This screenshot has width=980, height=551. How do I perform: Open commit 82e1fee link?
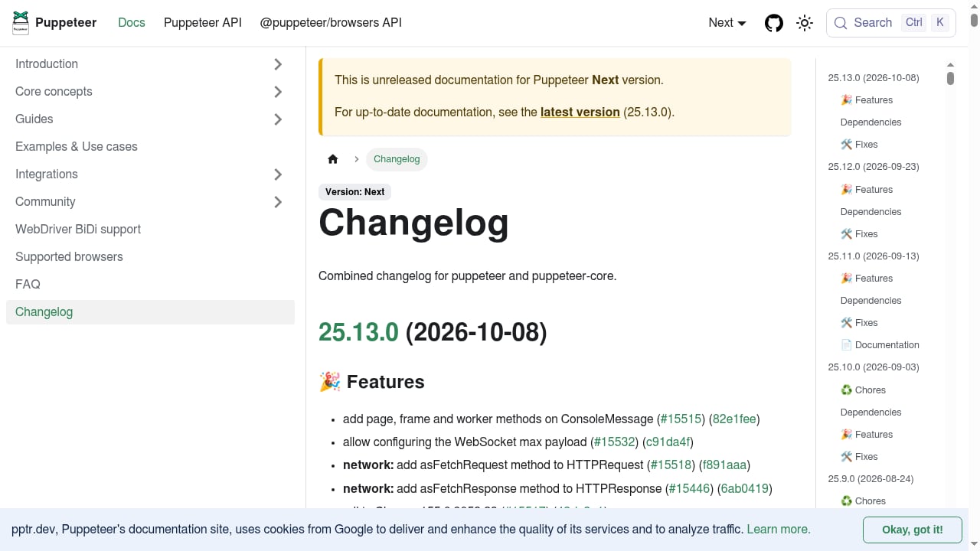(x=734, y=419)
